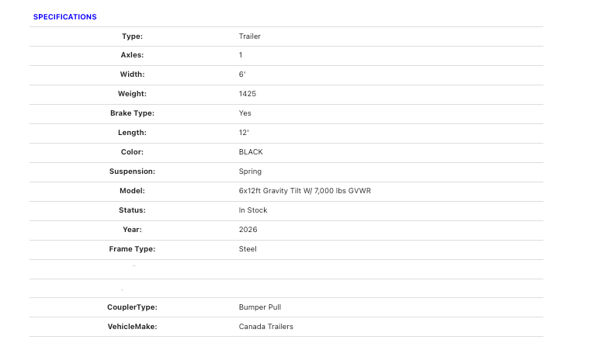Click the Year label
Screen dimensions: 607x364
(132, 230)
